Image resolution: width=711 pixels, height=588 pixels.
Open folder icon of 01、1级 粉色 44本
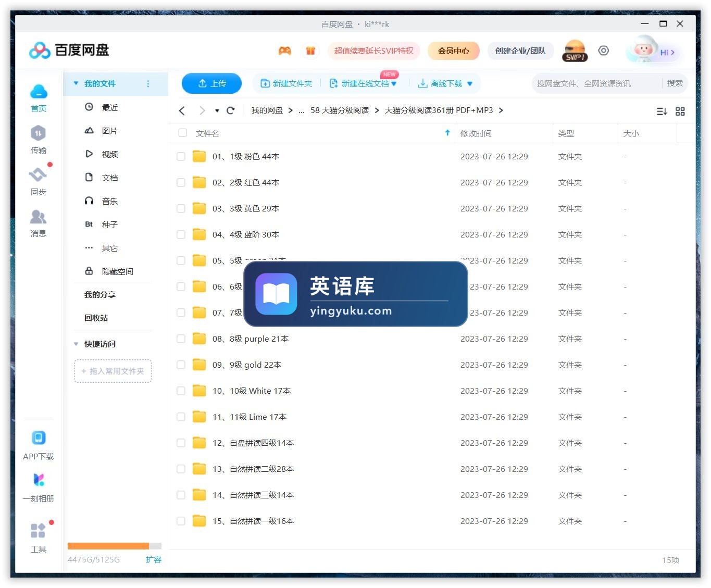coord(199,156)
